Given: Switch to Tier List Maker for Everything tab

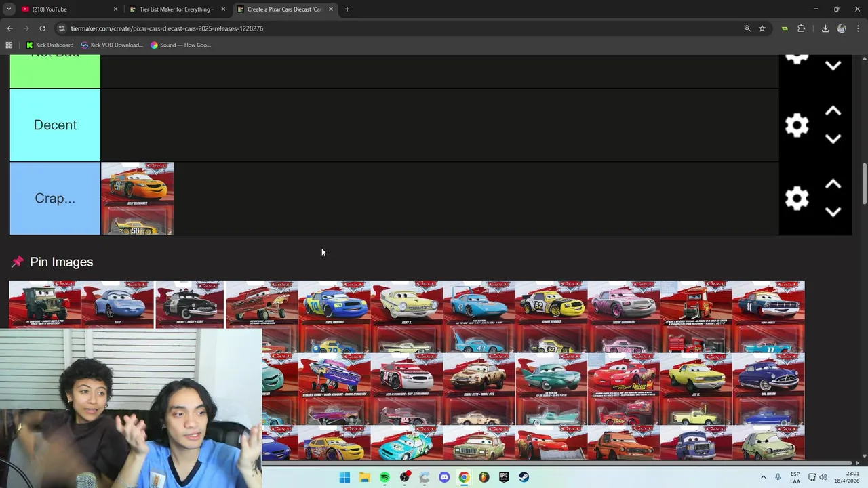Looking at the screenshot, I should click(x=175, y=9).
